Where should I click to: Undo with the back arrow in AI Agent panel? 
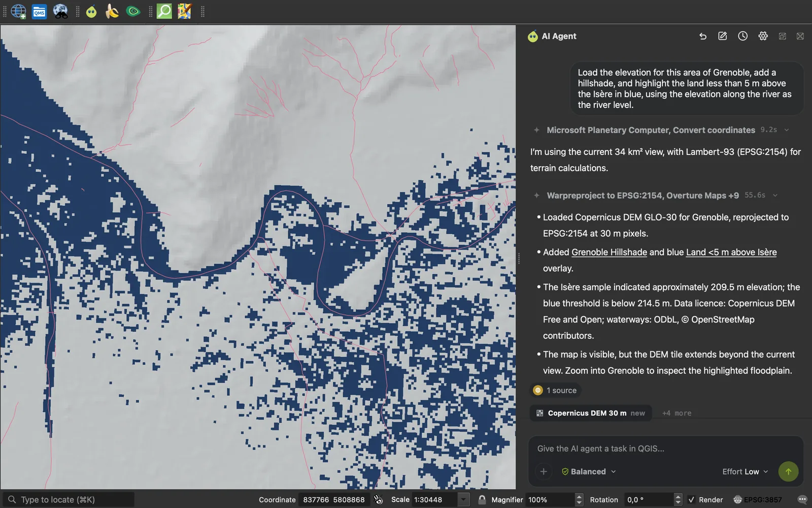click(x=703, y=36)
